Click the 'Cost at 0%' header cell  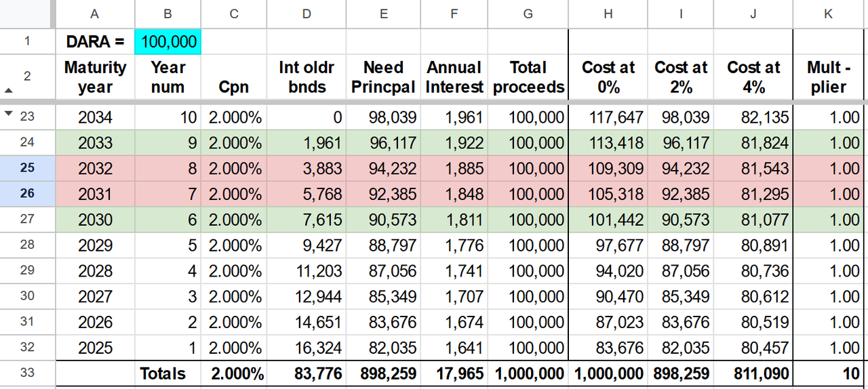point(608,77)
